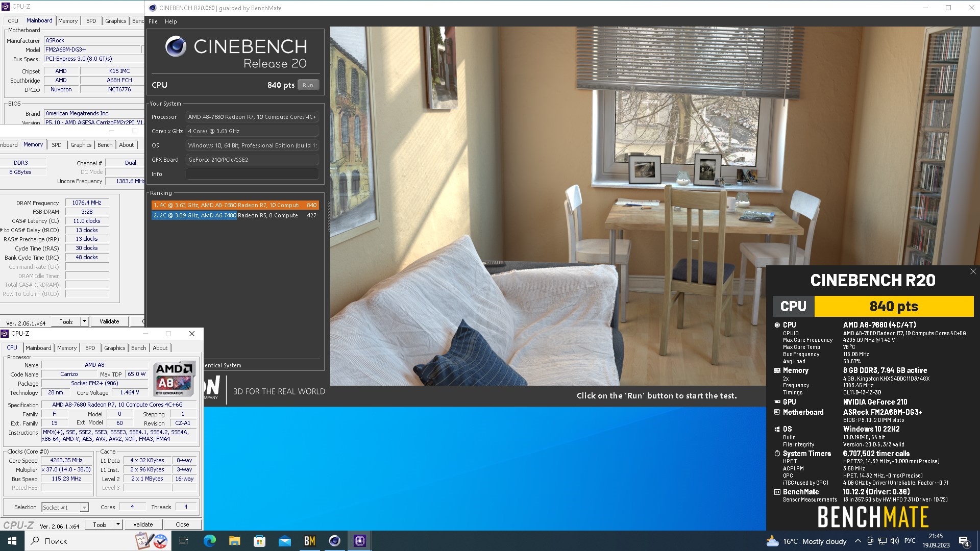
Task: Click the Cinebench sphere logo in the header
Action: tap(176, 46)
